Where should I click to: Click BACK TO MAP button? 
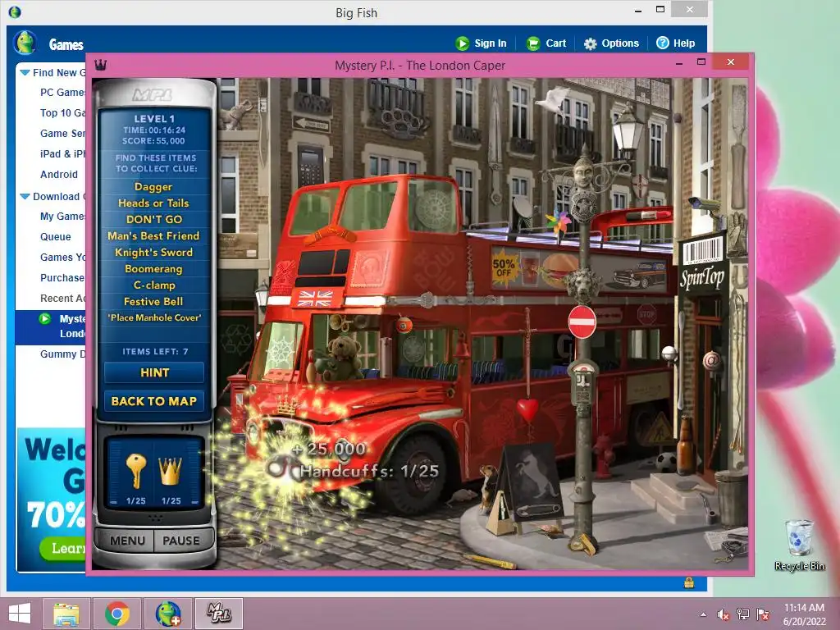pos(154,401)
